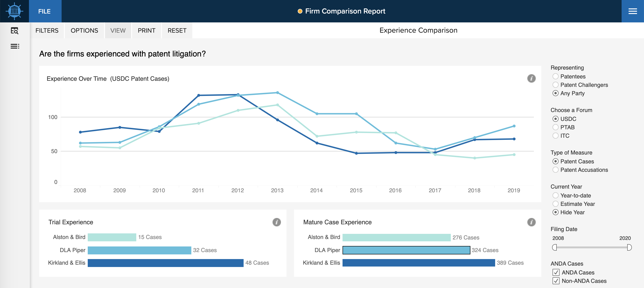Click the Firm Comparison Report title
The image size is (644, 288).
point(345,11)
